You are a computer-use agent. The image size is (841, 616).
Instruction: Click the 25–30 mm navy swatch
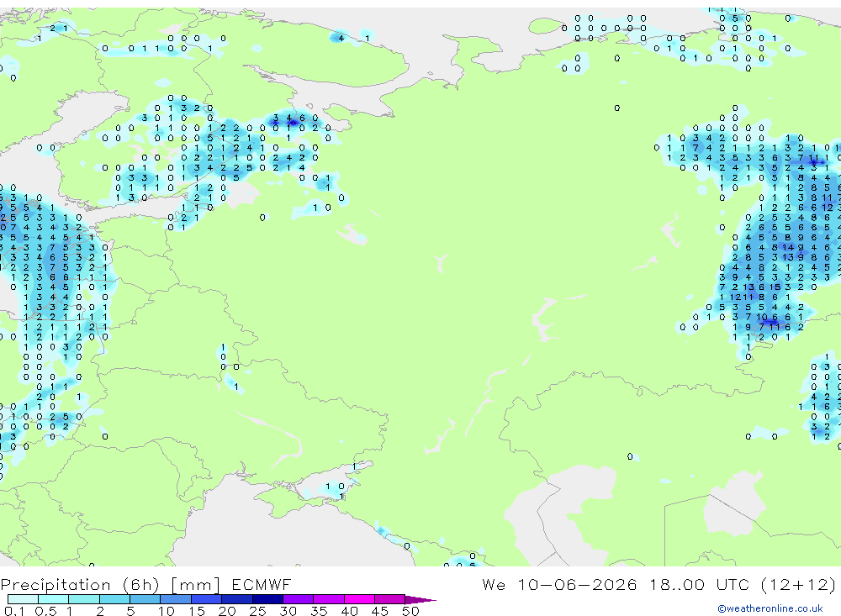point(267,599)
